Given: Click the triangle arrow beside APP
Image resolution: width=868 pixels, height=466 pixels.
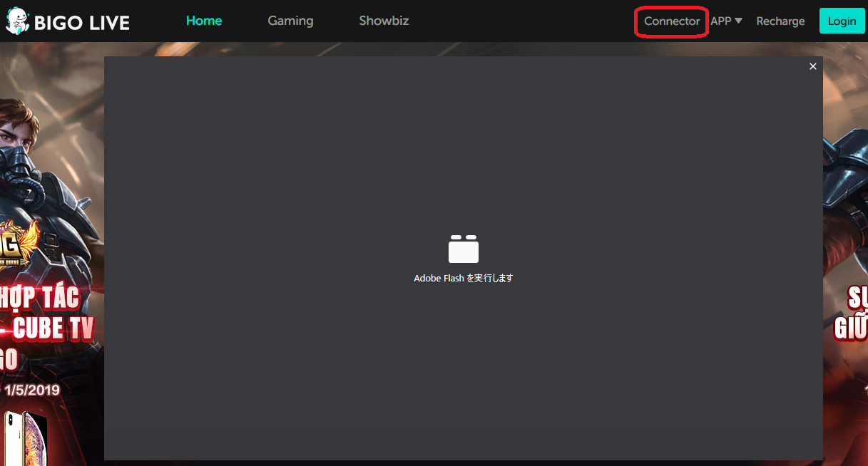Looking at the screenshot, I should tap(738, 21).
